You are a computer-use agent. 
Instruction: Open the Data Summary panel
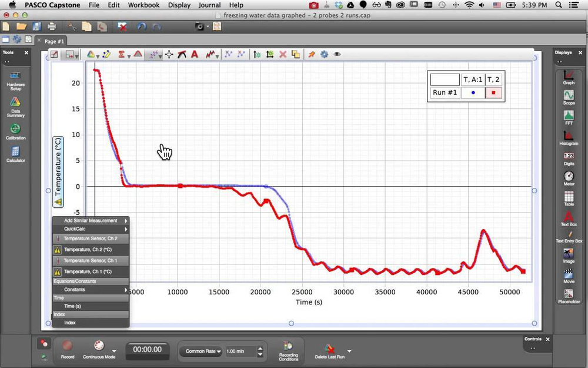pos(15,102)
